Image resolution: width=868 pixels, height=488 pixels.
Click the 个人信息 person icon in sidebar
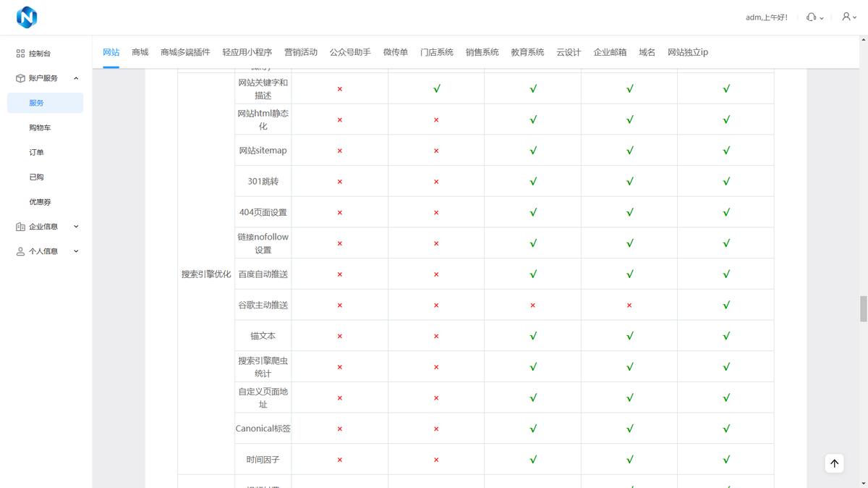20,251
